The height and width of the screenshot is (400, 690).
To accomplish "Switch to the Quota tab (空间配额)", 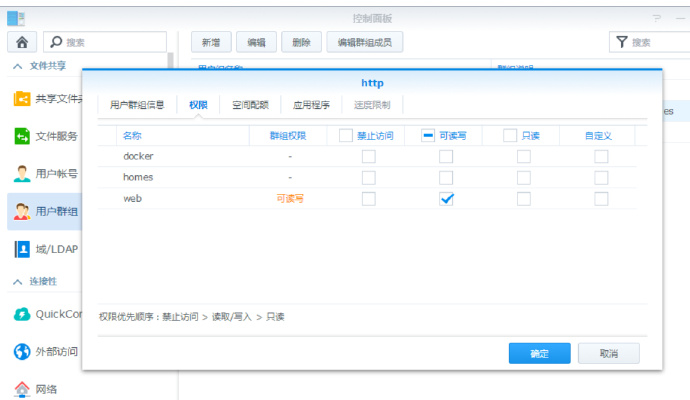I will pos(249,105).
